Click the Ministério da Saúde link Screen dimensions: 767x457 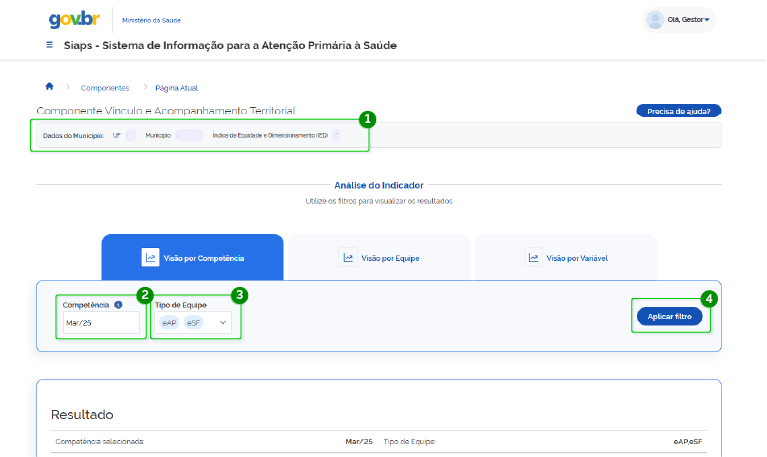coord(151,20)
